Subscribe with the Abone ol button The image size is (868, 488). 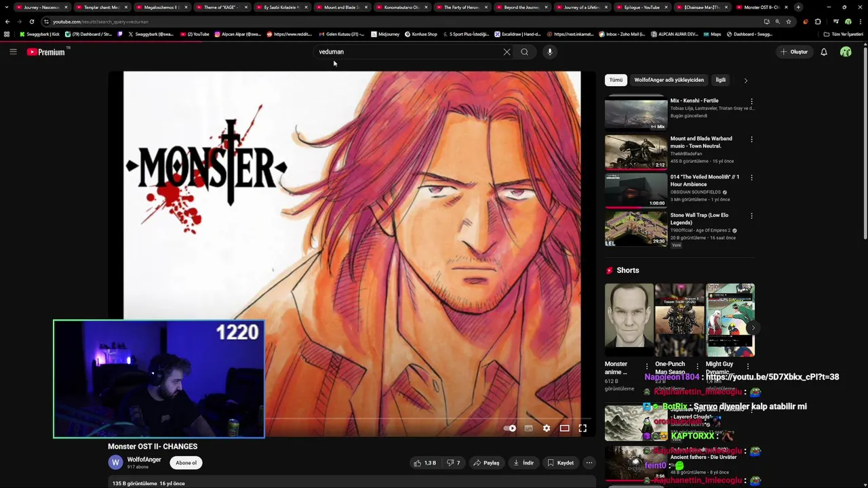click(x=186, y=463)
